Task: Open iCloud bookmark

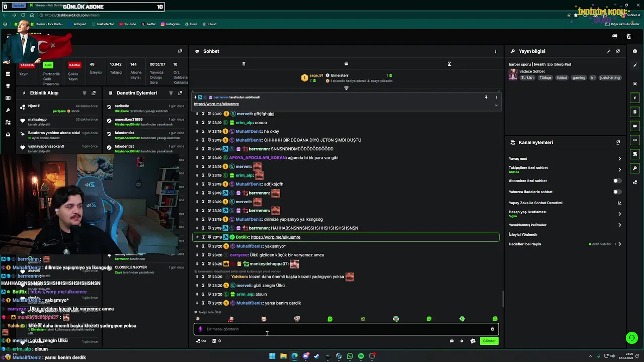Action: (209, 24)
